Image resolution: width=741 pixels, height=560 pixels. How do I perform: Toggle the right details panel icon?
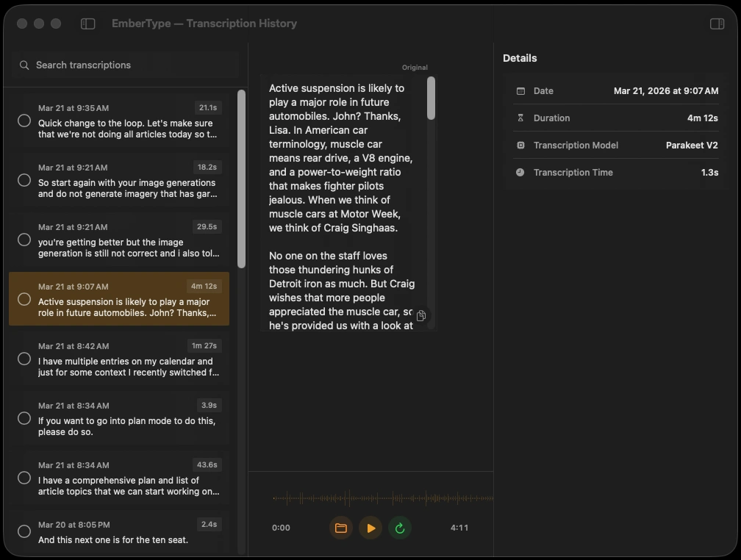[x=717, y=24]
